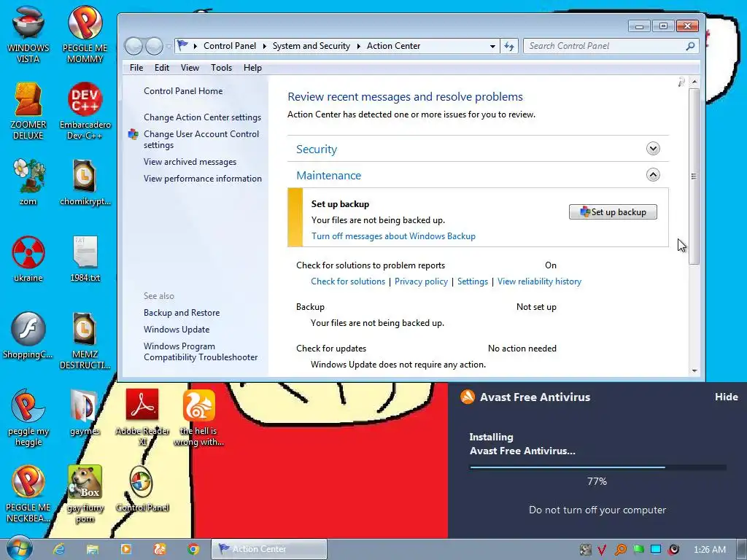Open problem reports Settings link
Screen dimensions: 747x560
pyautogui.click(x=473, y=281)
